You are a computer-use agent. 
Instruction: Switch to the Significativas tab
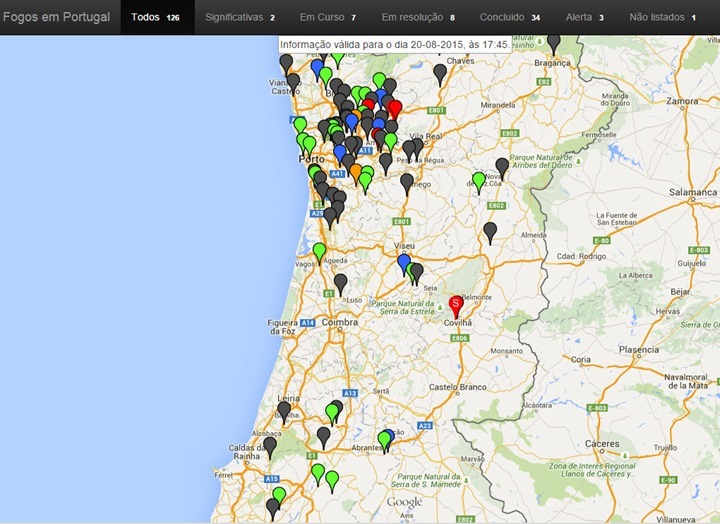[x=240, y=17]
